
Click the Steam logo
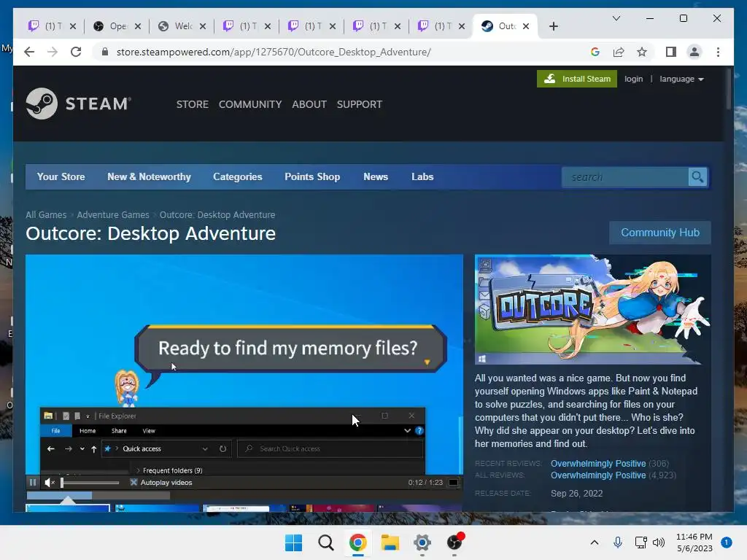79,104
